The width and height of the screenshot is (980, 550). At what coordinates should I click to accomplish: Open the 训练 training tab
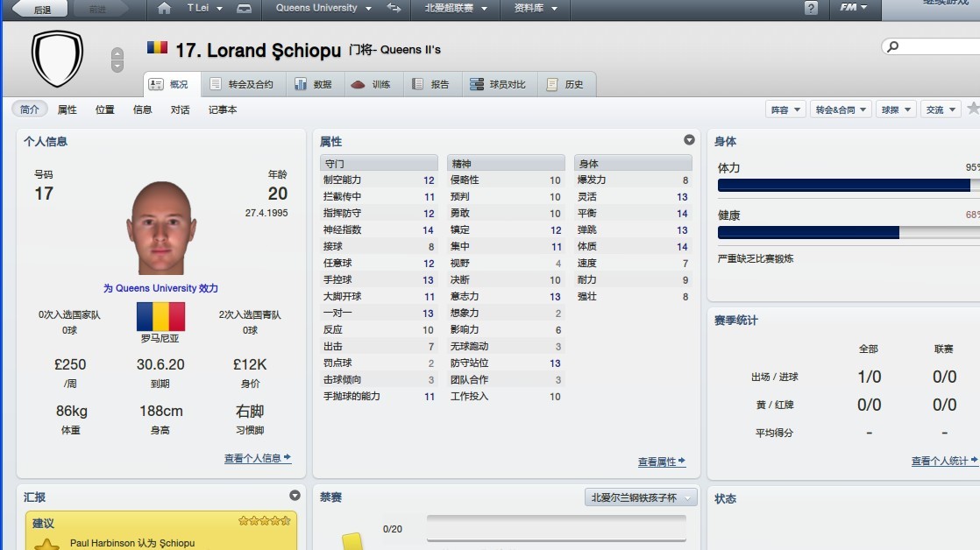point(373,84)
